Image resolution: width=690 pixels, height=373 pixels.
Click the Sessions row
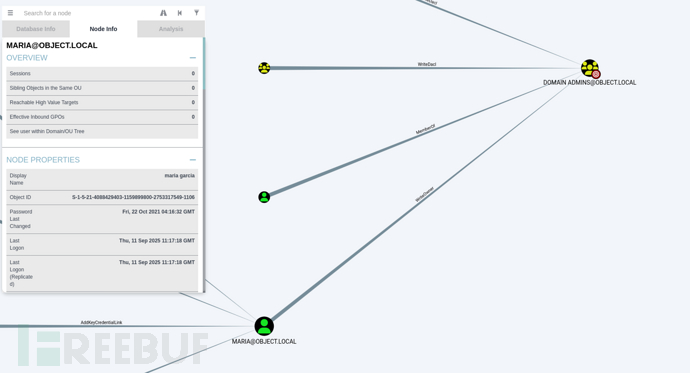coord(102,73)
